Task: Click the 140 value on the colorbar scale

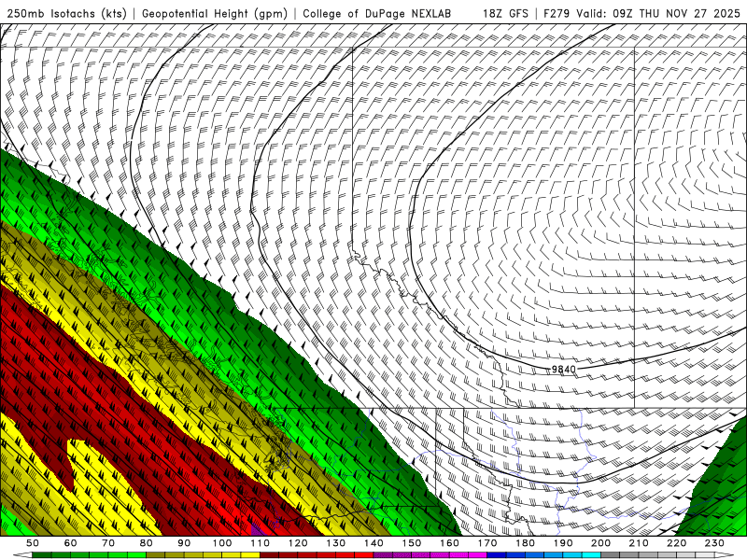Action: tap(373, 543)
